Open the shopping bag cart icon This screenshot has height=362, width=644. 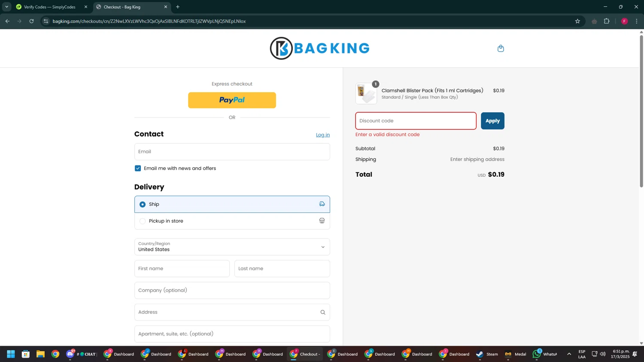(501, 48)
